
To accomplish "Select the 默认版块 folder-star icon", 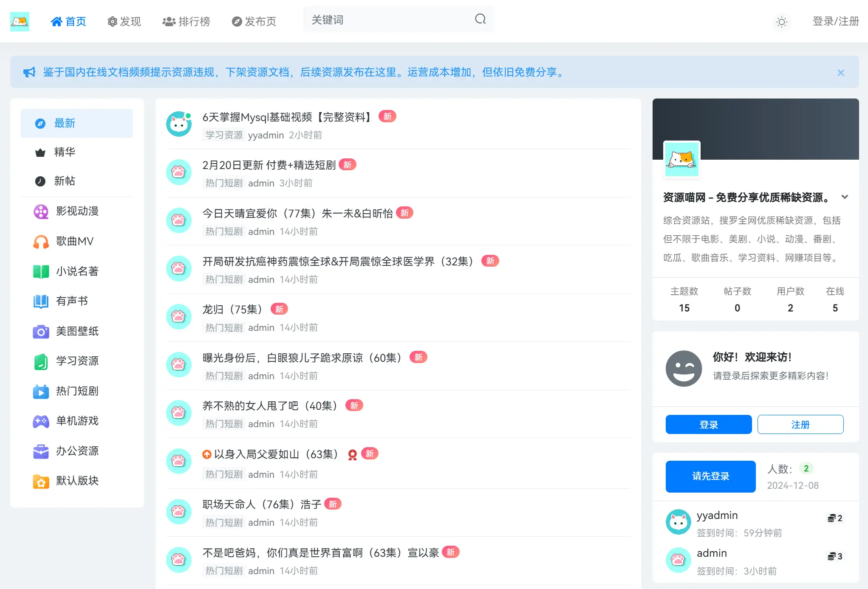I will 41,481.
